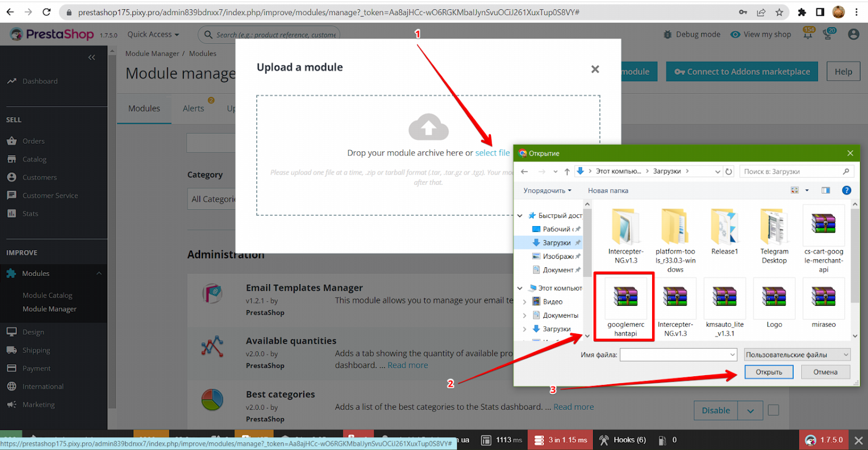
Task: Reload the browser page
Action: coord(47,12)
